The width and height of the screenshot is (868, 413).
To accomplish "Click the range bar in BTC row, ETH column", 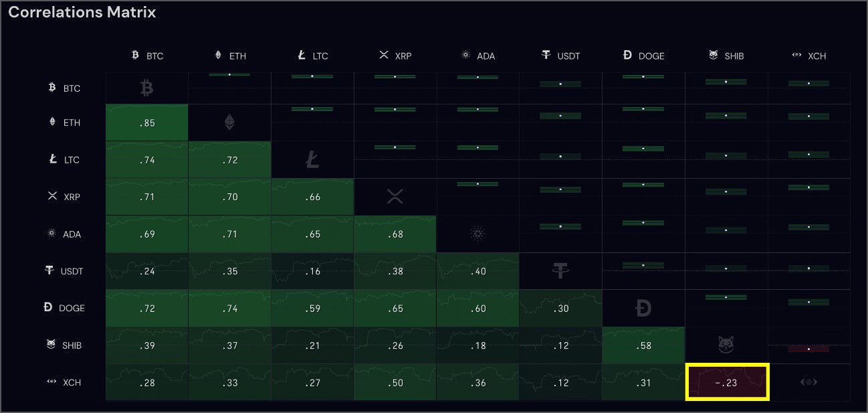I will pyautogui.click(x=229, y=74).
